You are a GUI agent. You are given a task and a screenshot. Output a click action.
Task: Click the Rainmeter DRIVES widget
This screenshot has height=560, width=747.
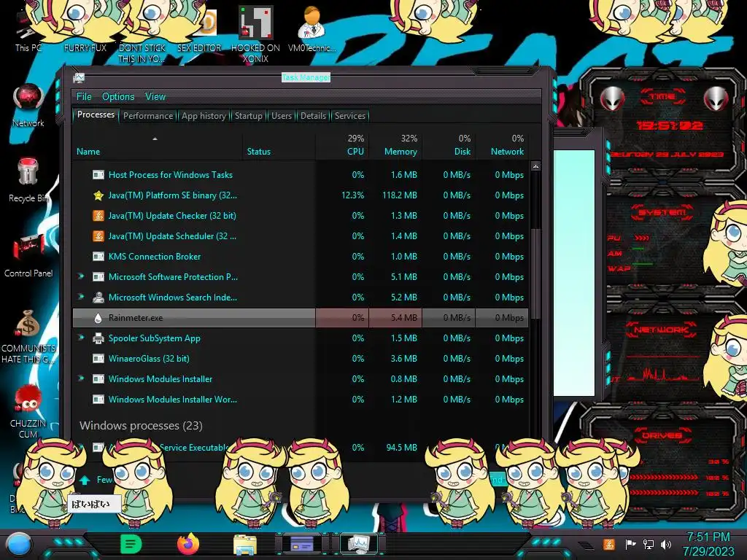(x=662, y=464)
